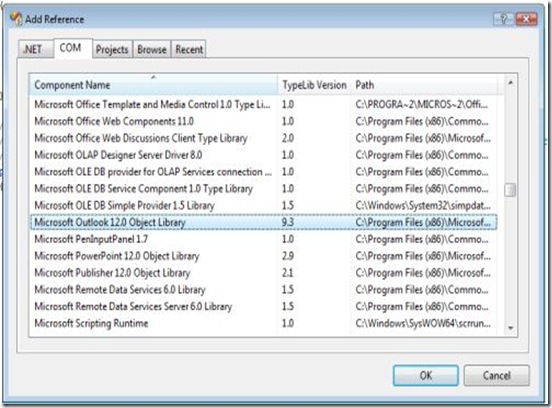Click the C:\PROGRA~2\MICROS~2\Offi... path cell
This screenshot has height=408, width=552.
tap(422, 105)
